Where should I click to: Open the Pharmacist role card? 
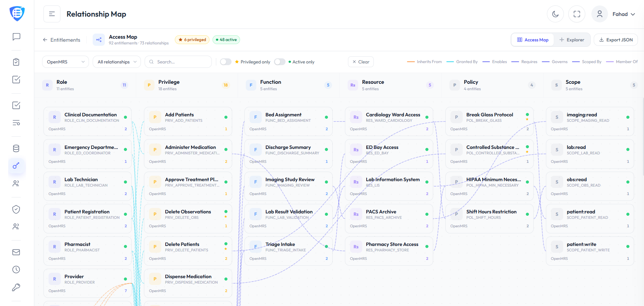pos(88,251)
